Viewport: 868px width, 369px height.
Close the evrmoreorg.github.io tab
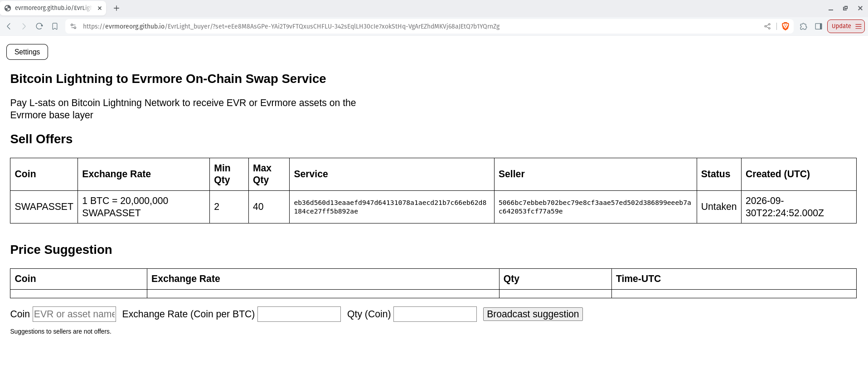100,8
